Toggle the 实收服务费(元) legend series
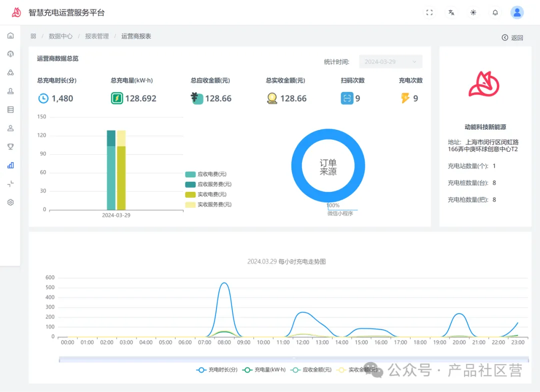 point(208,204)
